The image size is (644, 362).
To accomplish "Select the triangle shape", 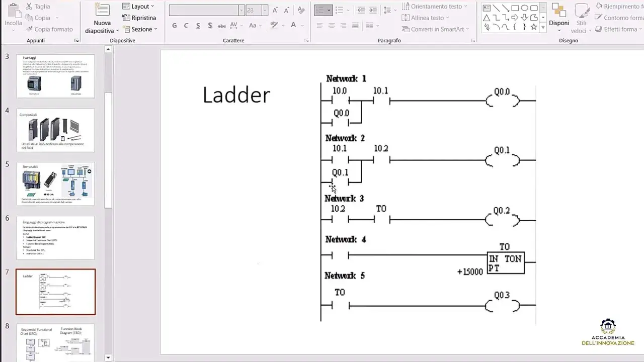I will [487, 18].
